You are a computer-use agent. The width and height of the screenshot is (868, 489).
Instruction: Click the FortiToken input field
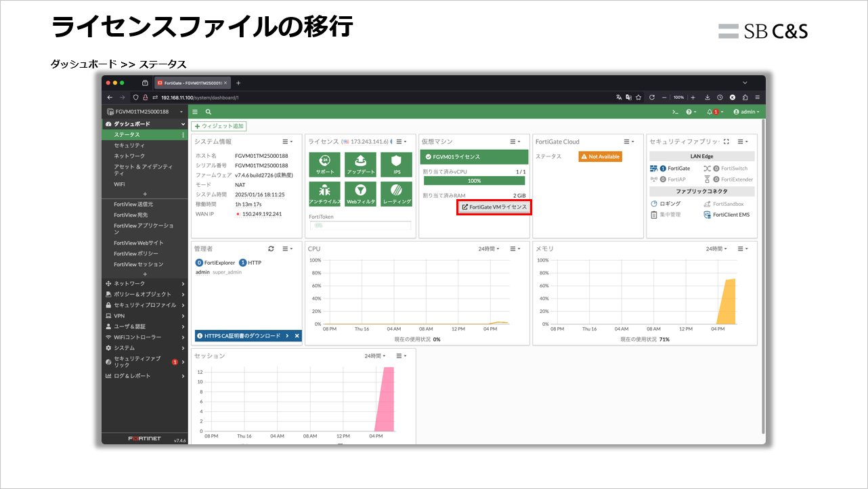tap(360, 224)
